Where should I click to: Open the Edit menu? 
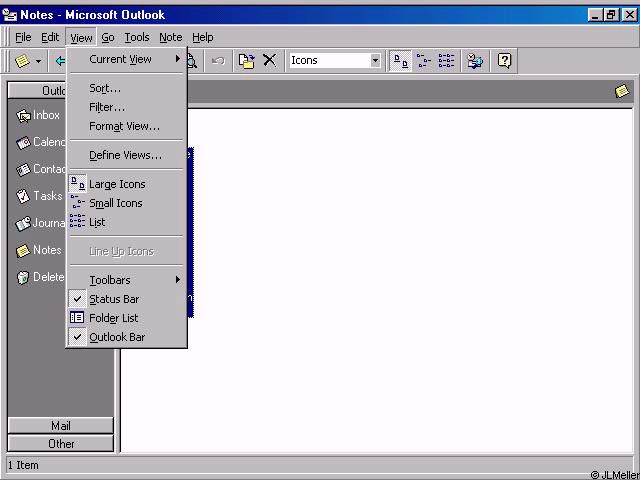(x=50, y=38)
